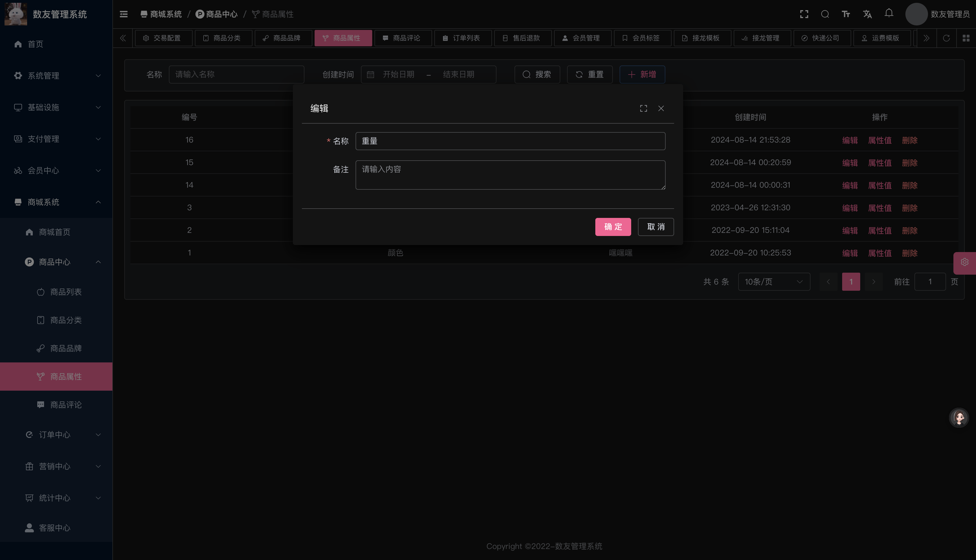This screenshot has width=976, height=560.
Task: Expand 统计中心 submenu
Action: 56,498
